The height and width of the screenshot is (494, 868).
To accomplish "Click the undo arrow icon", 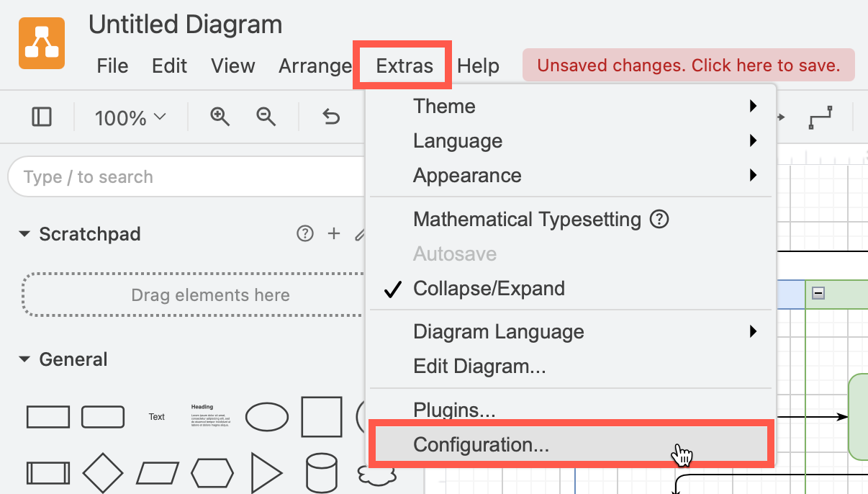I will (331, 117).
